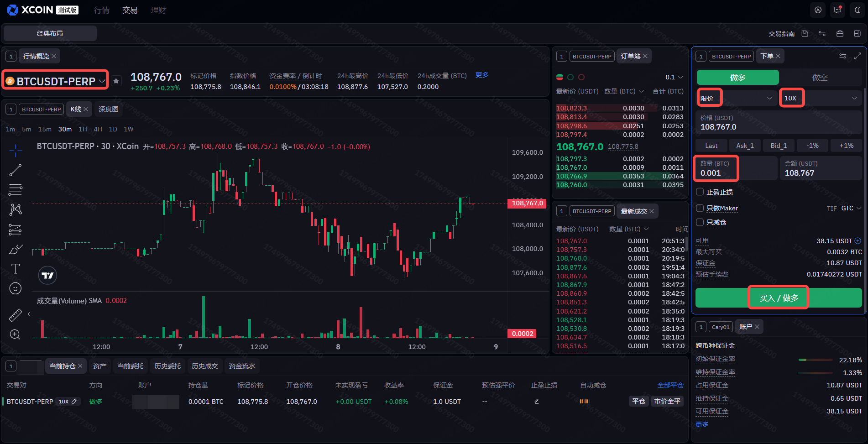Open the emoji sticker tool
This screenshot has width=868, height=444.
[x=16, y=288]
